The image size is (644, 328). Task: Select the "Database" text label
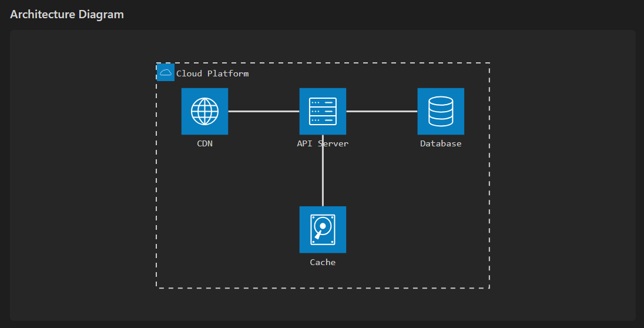pos(441,143)
